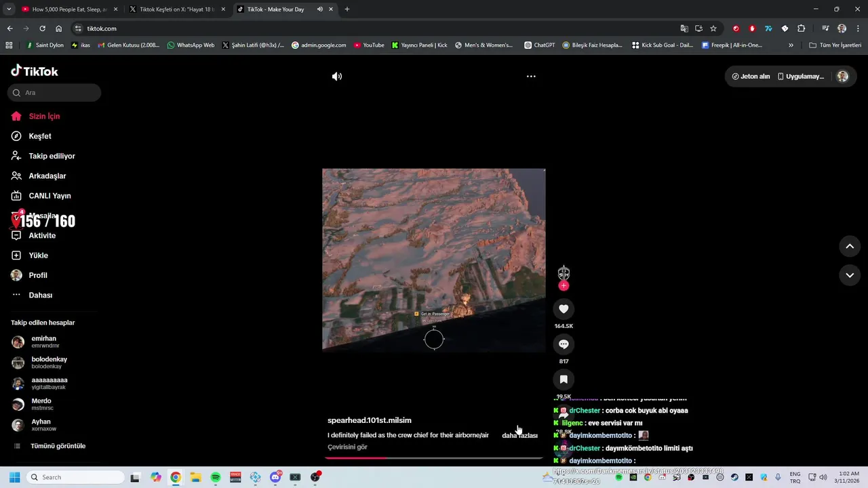Open Tüm Yer İşaretleri folder
This screenshot has height=488, width=868.
coord(835,45)
